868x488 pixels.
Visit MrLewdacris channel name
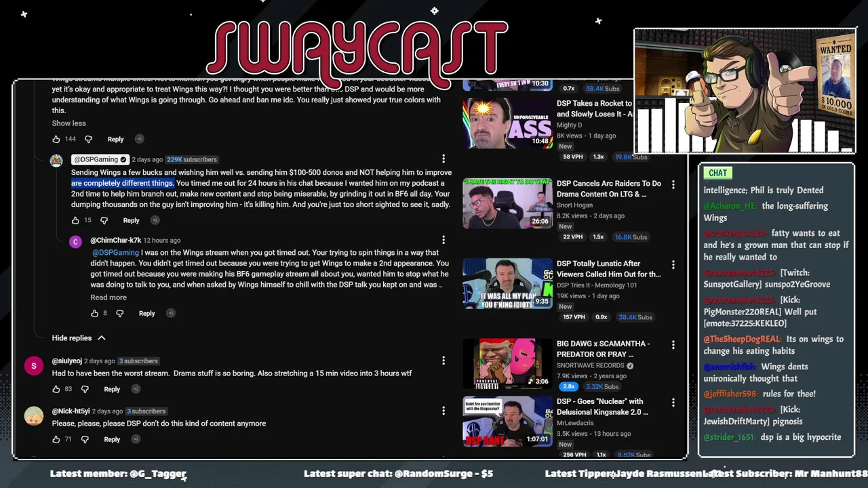coord(576,423)
